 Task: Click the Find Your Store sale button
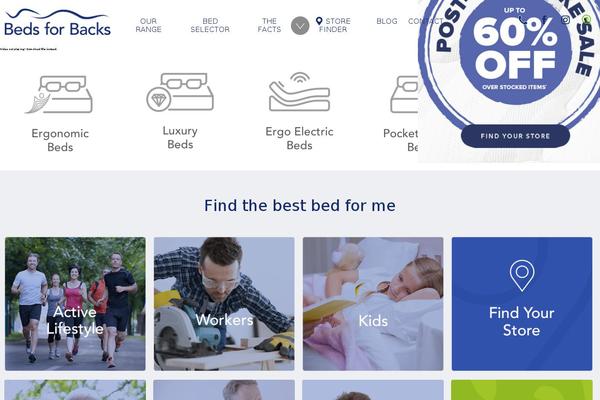tap(515, 136)
